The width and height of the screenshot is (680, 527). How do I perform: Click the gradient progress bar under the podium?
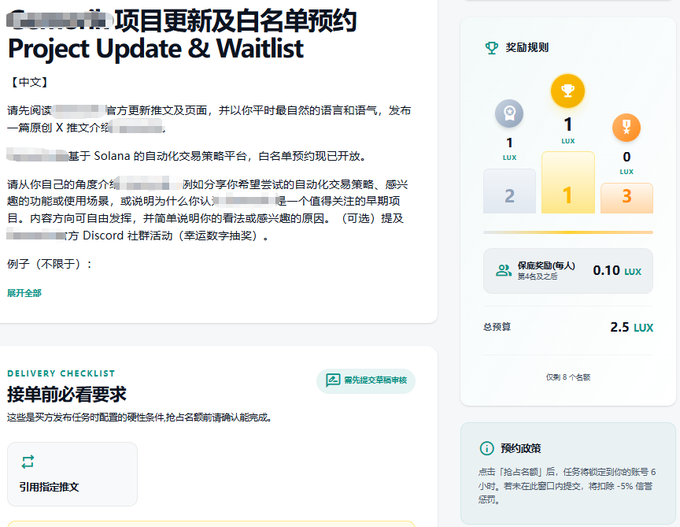(568, 232)
